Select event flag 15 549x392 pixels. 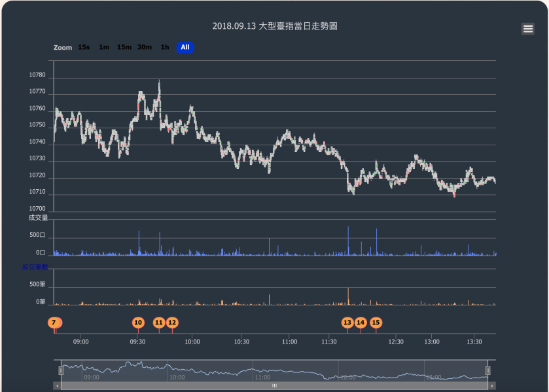(x=376, y=322)
